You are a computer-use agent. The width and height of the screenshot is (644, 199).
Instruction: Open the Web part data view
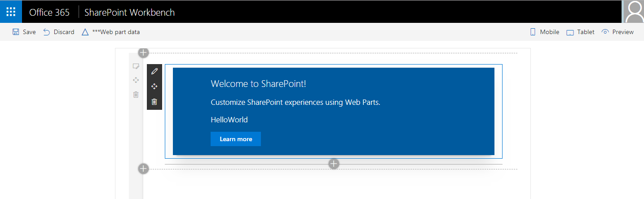point(111,32)
